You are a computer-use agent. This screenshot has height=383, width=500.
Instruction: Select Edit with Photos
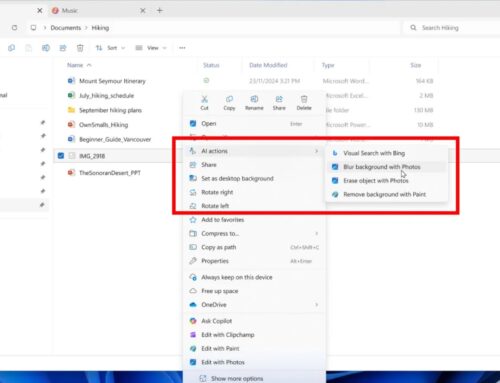click(254, 362)
